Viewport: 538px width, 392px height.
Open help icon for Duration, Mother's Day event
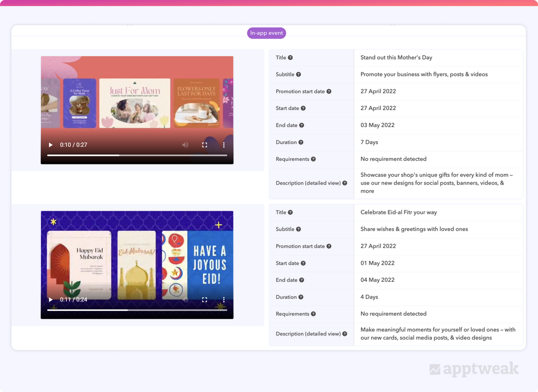click(301, 142)
